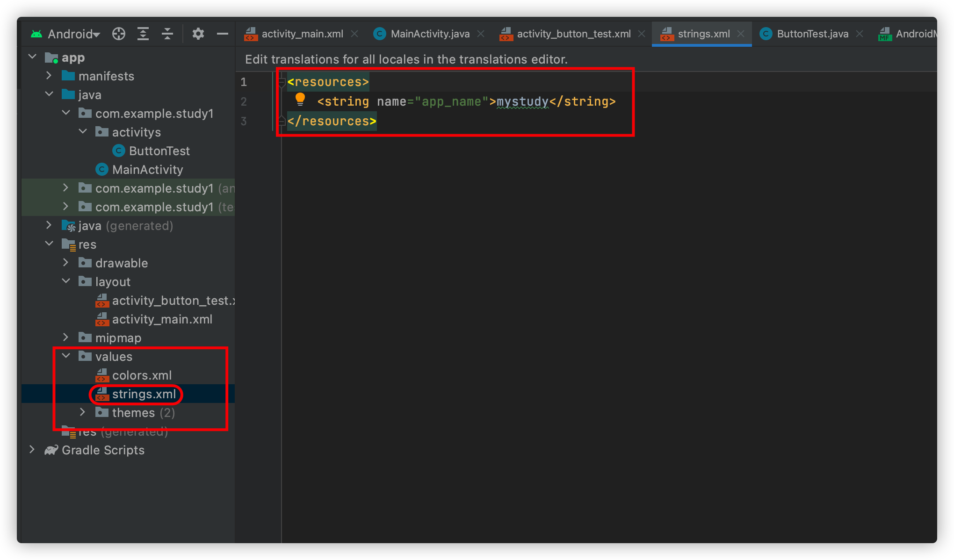Hide the project panel with minus icon
954x560 pixels.
[223, 34]
